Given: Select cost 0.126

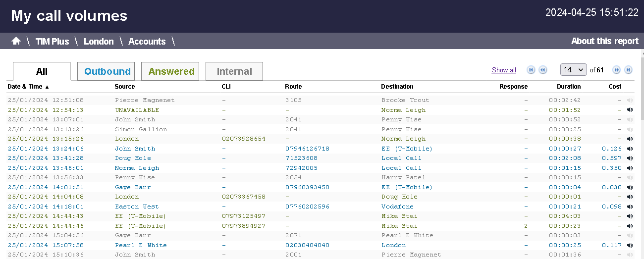Looking at the screenshot, I should (612, 149).
